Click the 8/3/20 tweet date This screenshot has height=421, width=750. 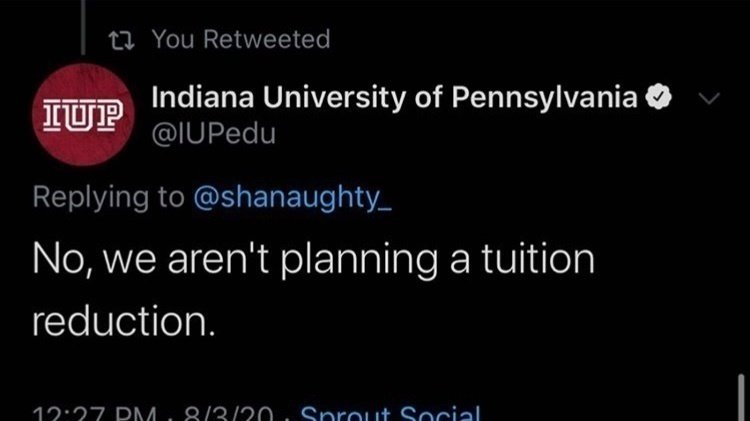[229, 414]
